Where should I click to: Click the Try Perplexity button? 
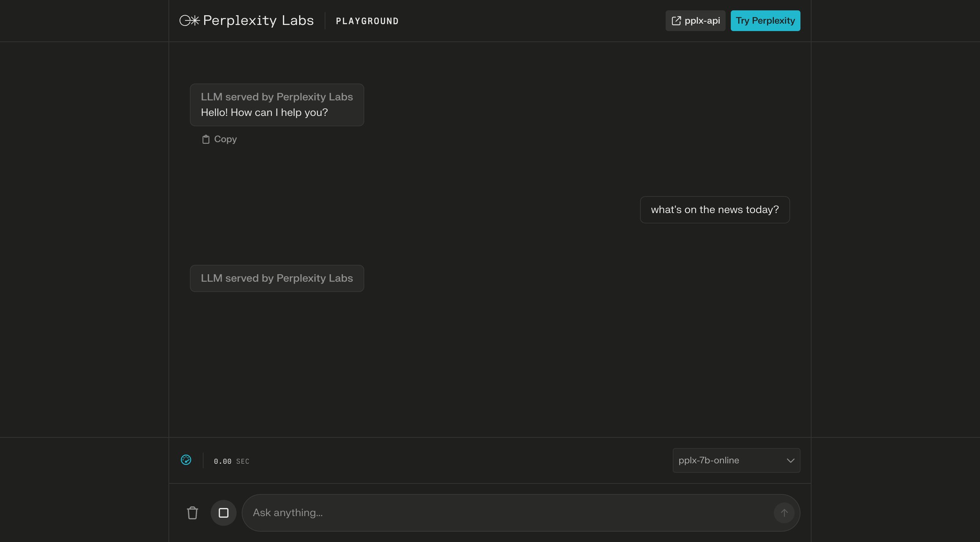pyautogui.click(x=765, y=20)
